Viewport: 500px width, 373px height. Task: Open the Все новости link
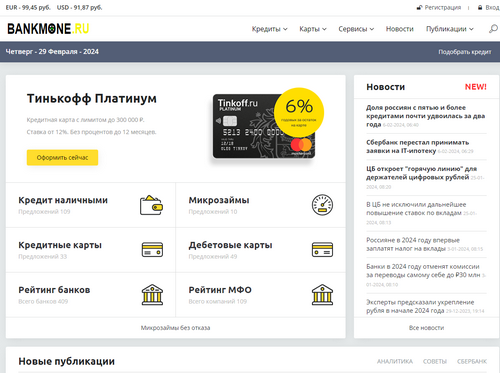[426, 328]
